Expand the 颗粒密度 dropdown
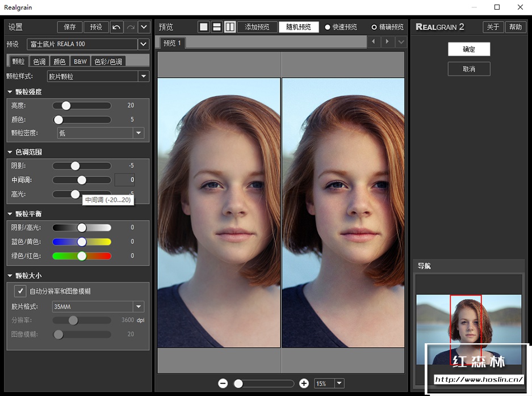This screenshot has width=532, height=396. [x=139, y=133]
